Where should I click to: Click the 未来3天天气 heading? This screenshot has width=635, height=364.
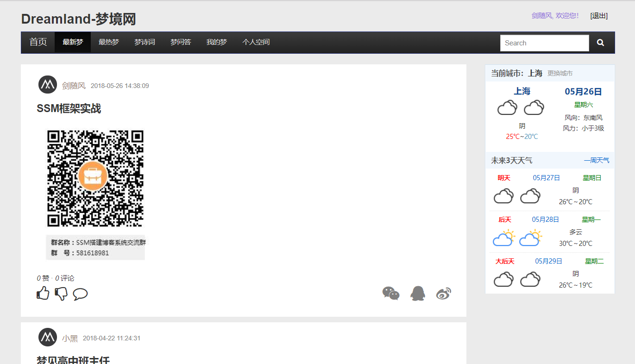tap(511, 160)
